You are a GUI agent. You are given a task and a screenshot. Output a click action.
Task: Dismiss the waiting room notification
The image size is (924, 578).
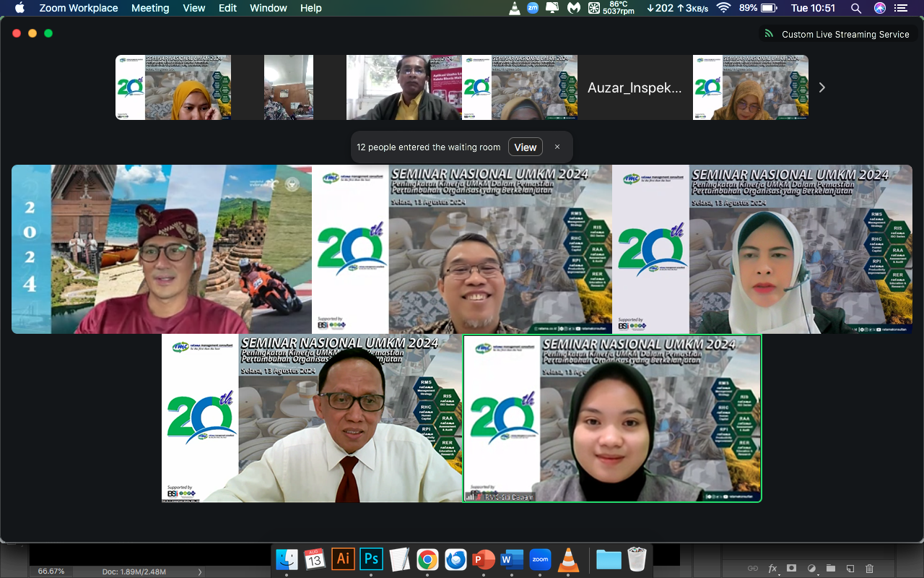point(557,147)
